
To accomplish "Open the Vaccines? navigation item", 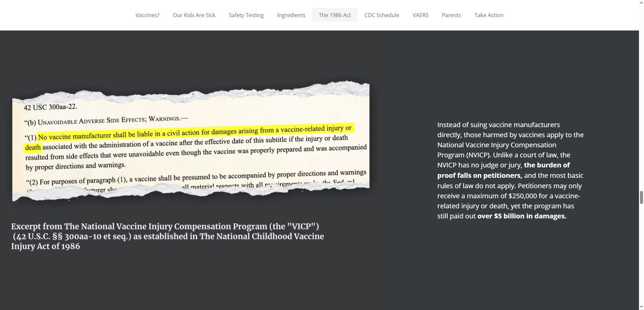I will coord(147,15).
